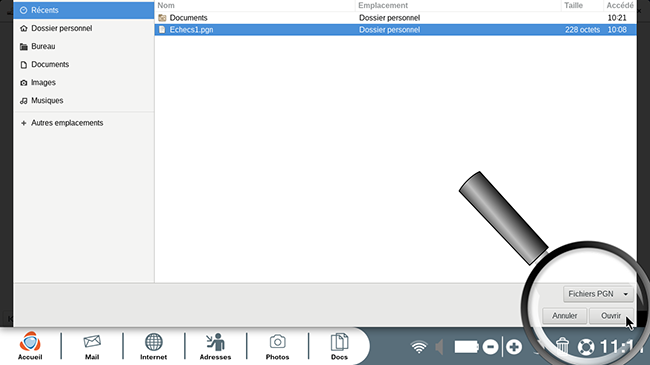Select the Documents folder row
Screen dimensions: 650x365
pyautogui.click(x=395, y=18)
